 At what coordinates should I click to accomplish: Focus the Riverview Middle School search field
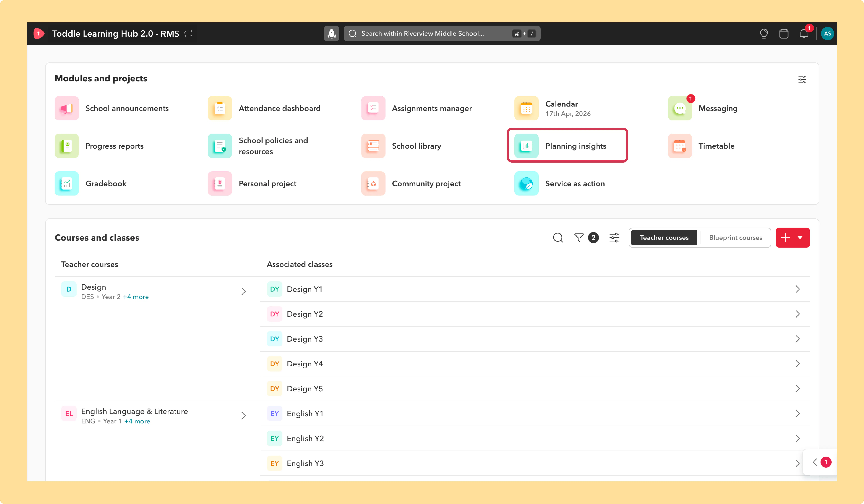coord(442,34)
